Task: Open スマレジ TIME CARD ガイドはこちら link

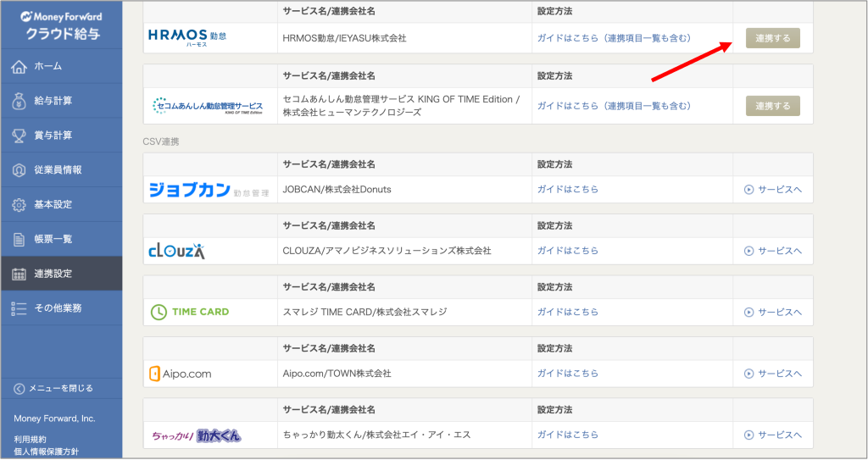Action: click(x=568, y=313)
